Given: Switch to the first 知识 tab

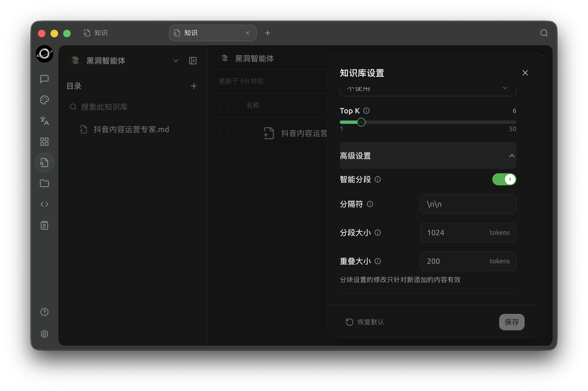Looking at the screenshot, I should (x=95, y=33).
